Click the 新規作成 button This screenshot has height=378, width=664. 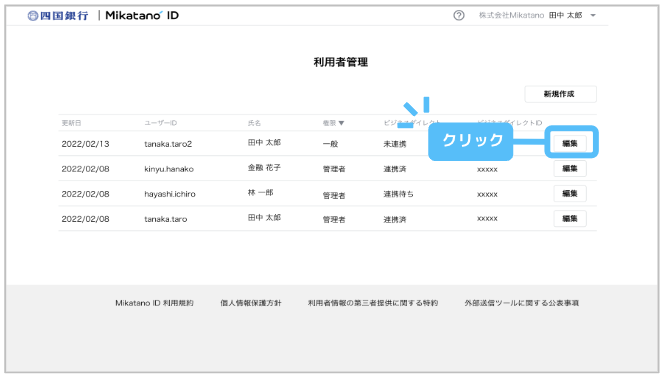(560, 94)
